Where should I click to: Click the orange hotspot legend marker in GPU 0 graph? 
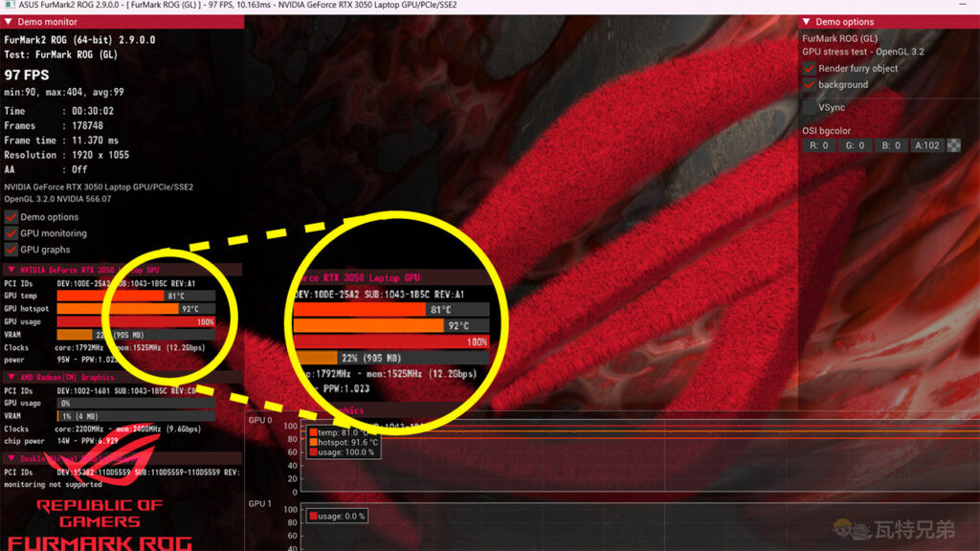click(x=313, y=442)
